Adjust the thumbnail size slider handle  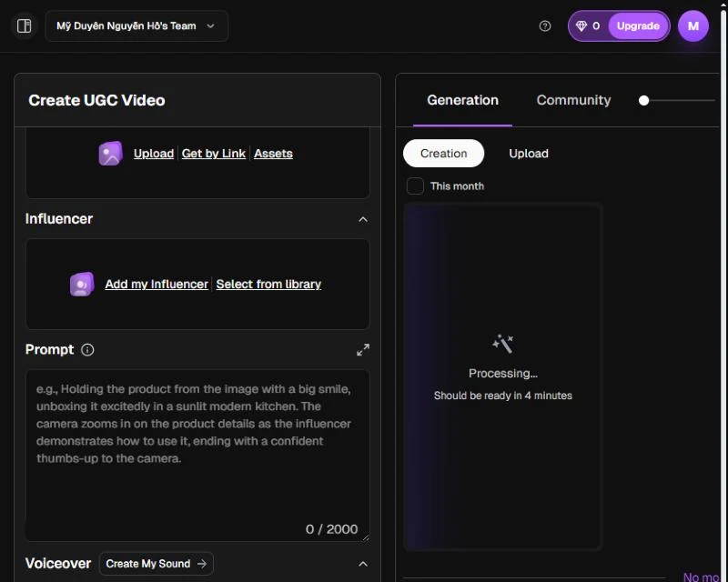[643, 100]
